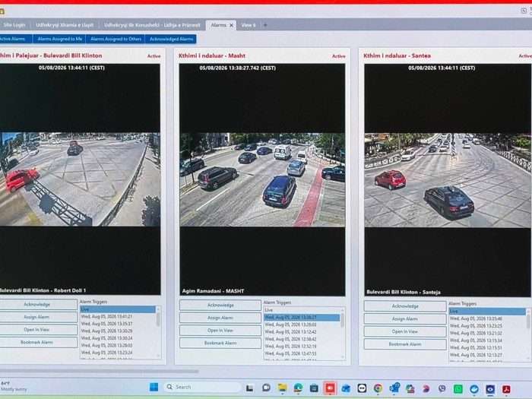Click the taskbar Search box
Screen dimensions: 532x399
click(x=203, y=387)
